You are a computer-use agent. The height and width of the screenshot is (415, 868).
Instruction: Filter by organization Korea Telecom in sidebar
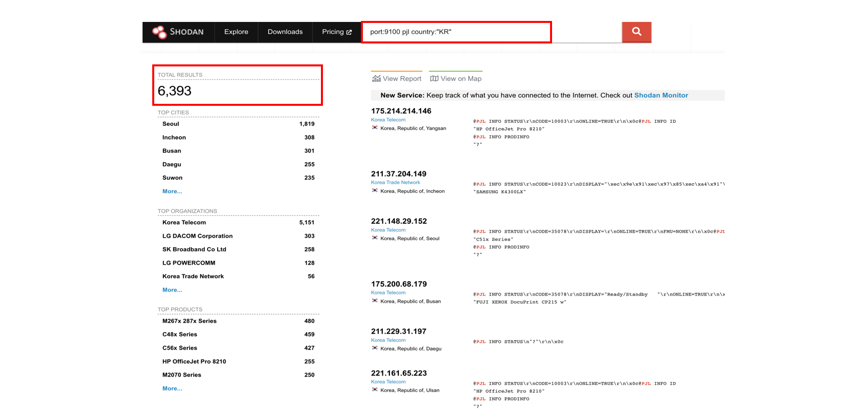[x=184, y=223]
